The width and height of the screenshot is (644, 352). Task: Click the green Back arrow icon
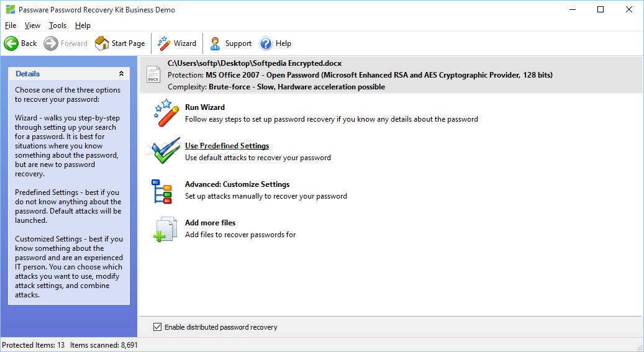[11, 43]
